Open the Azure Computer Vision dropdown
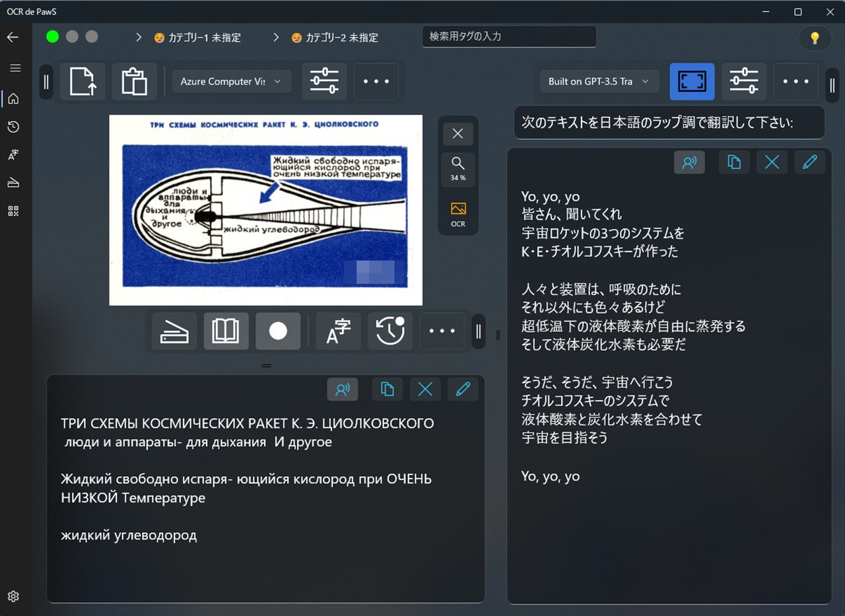 tap(231, 82)
